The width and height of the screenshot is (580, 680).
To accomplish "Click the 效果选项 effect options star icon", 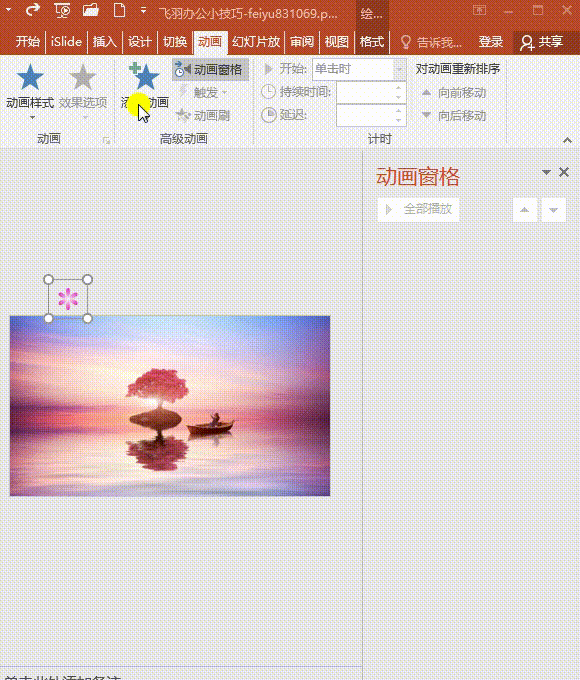I will pos(82,77).
